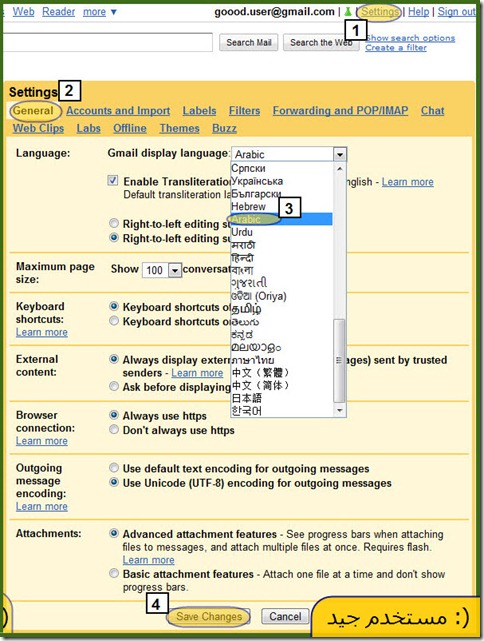
Task: Click Learn more next to transliteration
Action: [408, 182]
